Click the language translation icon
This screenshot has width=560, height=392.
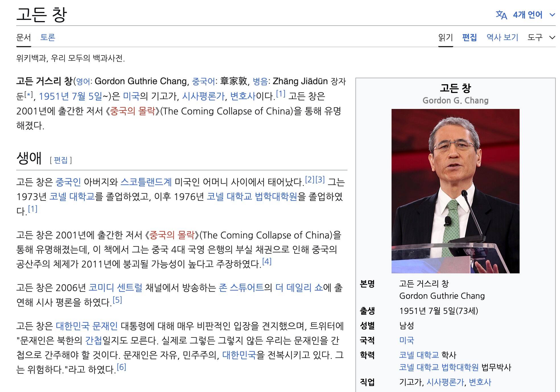pyautogui.click(x=501, y=15)
